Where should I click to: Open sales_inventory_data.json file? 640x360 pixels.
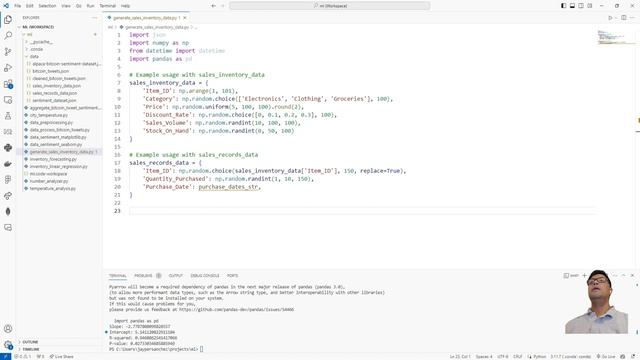point(57,86)
